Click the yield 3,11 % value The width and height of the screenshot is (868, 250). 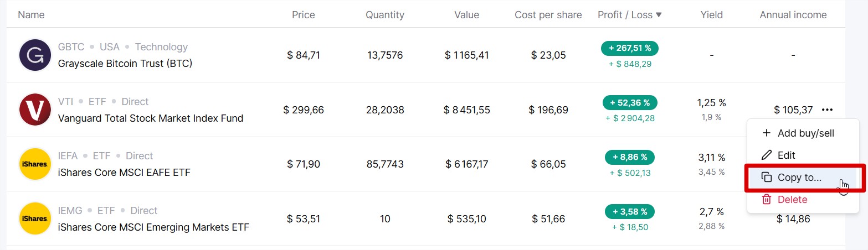712,158
